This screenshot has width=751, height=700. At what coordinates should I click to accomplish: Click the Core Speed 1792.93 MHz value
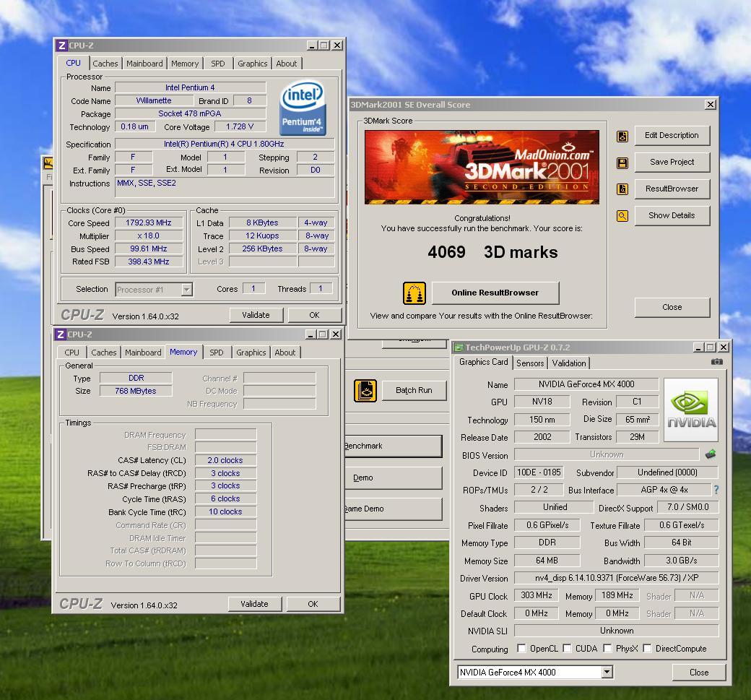click(149, 222)
